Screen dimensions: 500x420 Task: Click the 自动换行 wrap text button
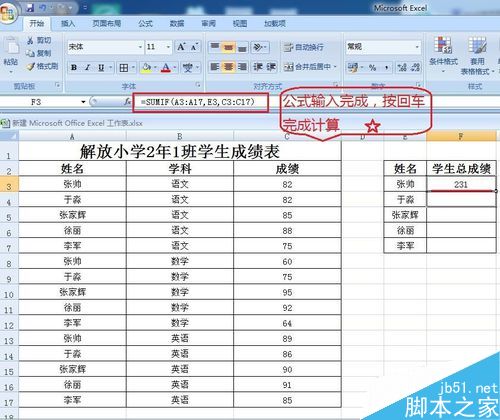(304, 47)
